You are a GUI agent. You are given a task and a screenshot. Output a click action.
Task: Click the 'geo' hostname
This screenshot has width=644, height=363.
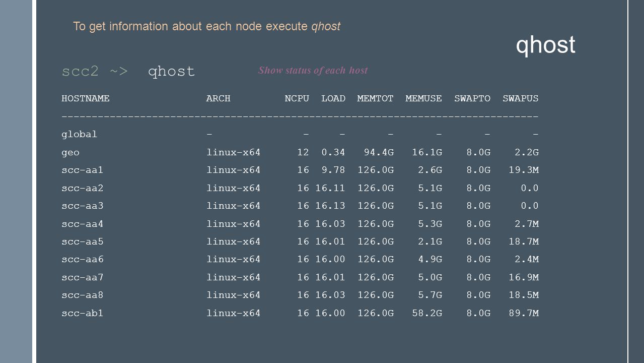(70, 153)
